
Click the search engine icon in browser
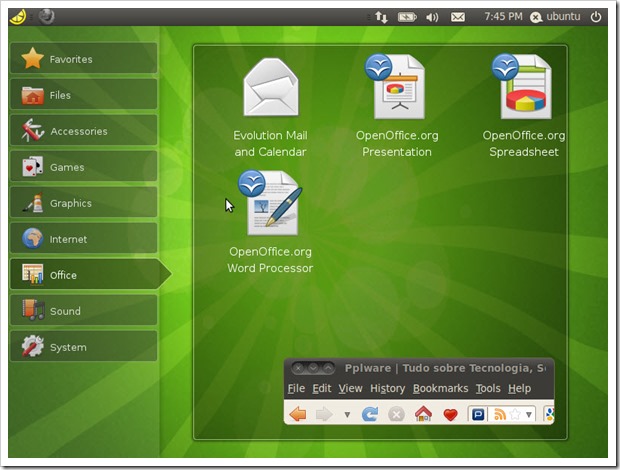point(550,414)
